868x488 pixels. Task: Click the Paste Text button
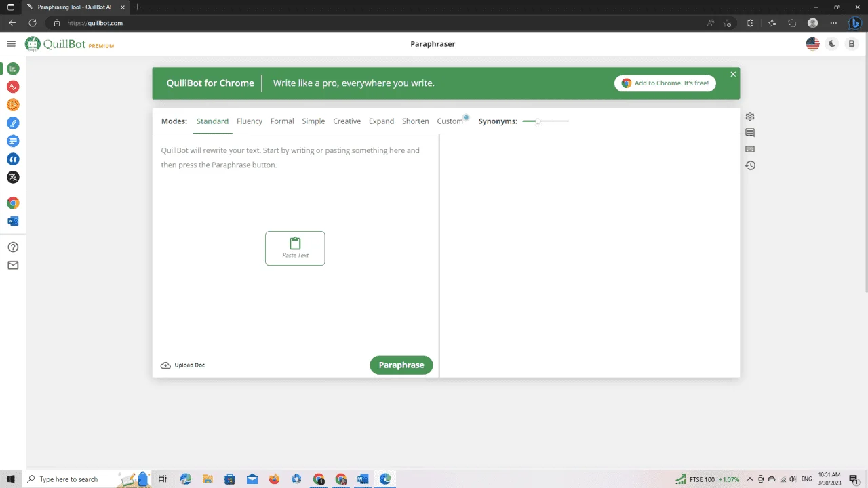295,248
